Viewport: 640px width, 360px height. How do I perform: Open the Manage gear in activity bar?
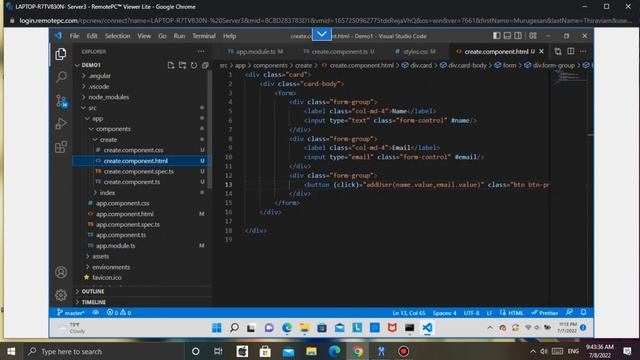click(61, 295)
